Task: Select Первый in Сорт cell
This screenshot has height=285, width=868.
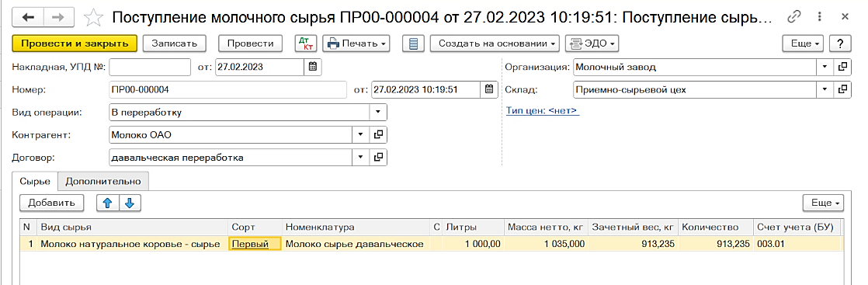Action: coord(255,244)
